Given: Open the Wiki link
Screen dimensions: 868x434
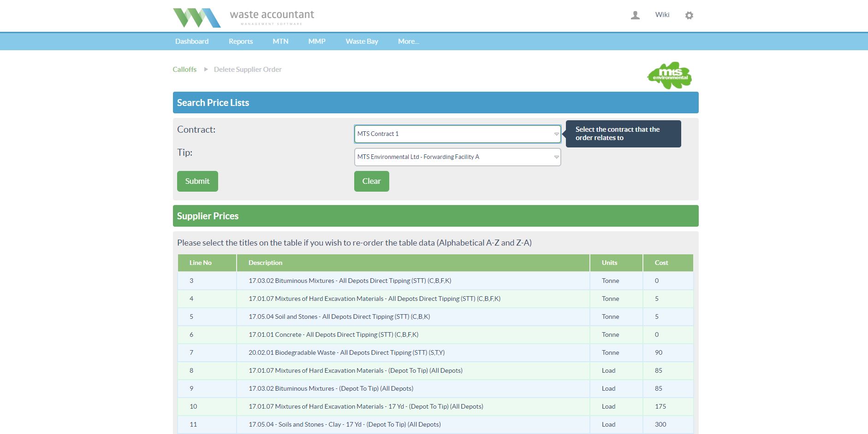Looking at the screenshot, I should pos(662,15).
